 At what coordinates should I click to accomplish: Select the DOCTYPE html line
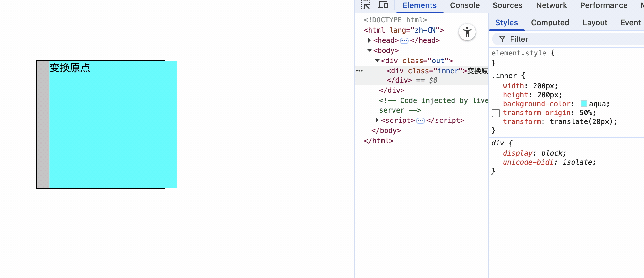pos(395,20)
